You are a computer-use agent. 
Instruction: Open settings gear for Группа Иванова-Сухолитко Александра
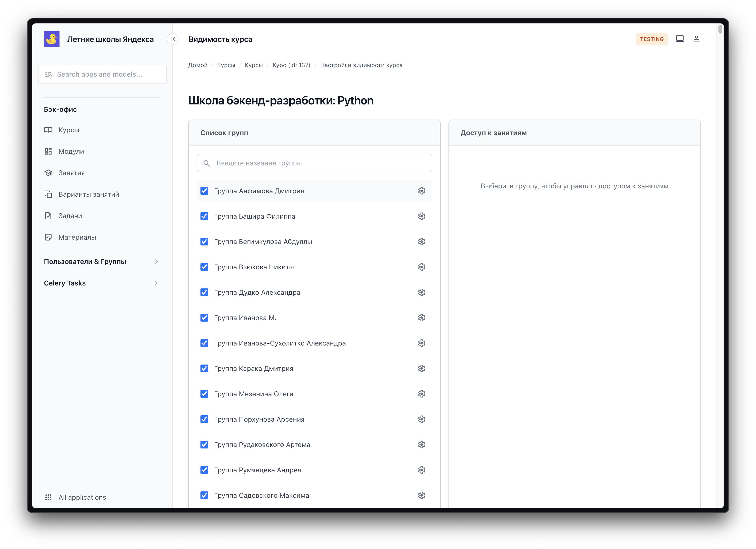[422, 343]
